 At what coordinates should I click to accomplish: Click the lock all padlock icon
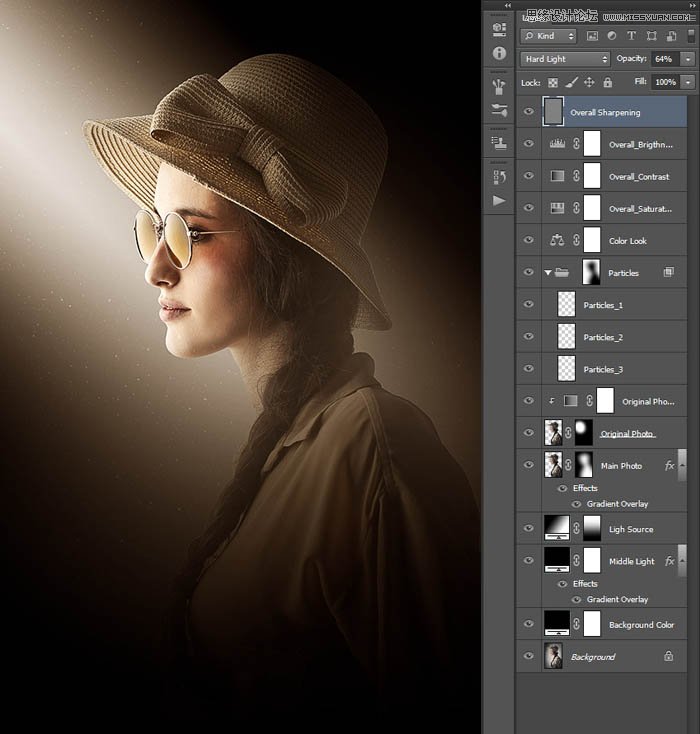pos(609,82)
